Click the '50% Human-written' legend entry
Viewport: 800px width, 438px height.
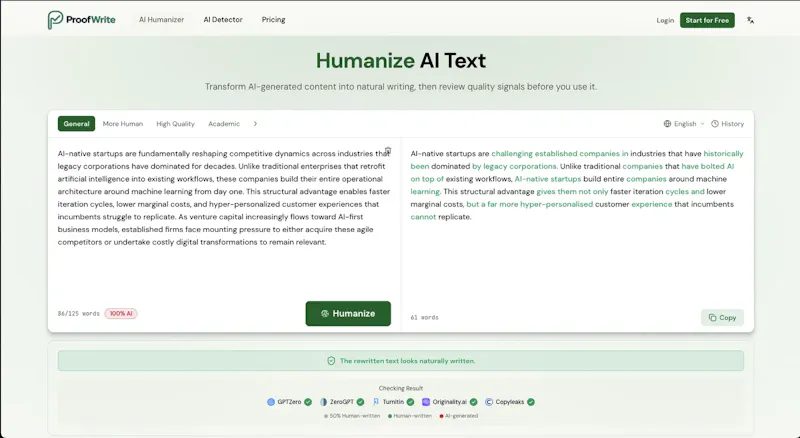click(352, 416)
